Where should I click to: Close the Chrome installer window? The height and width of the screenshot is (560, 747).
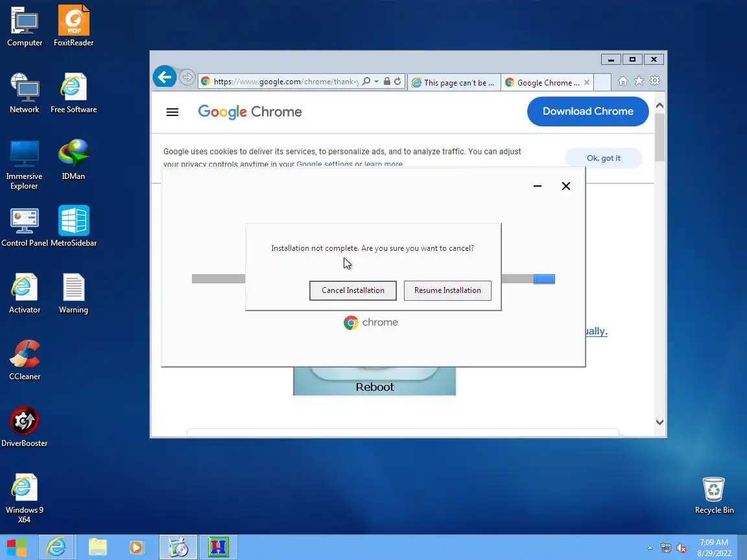[x=566, y=186]
